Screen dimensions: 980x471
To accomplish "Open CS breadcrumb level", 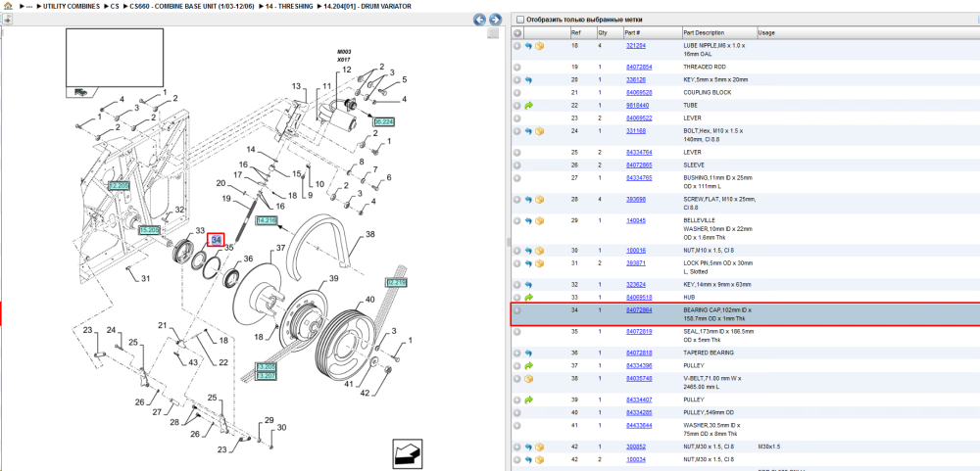I will coord(115,6).
